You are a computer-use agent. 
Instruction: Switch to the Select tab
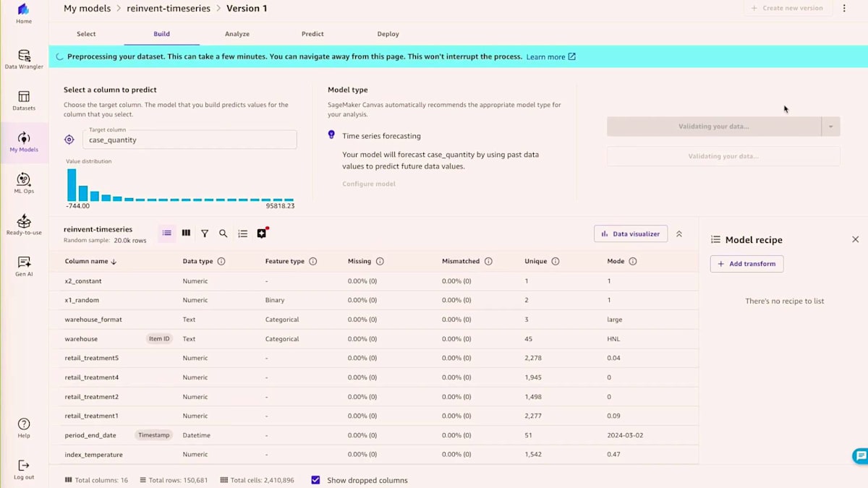(86, 34)
